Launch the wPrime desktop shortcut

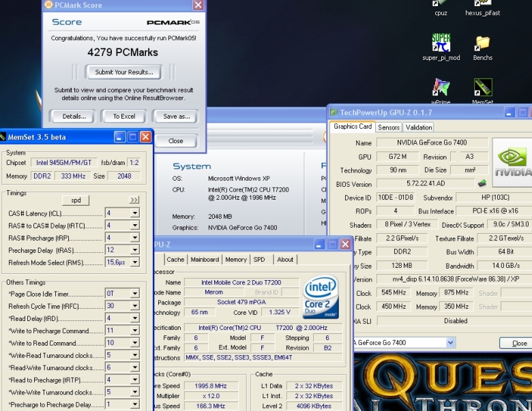coord(441,91)
